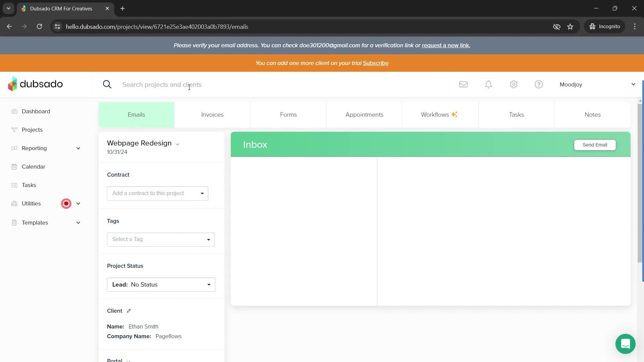Open the mail envelope icon in header
The width and height of the screenshot is (644, 362).
(x=463, y=84)
